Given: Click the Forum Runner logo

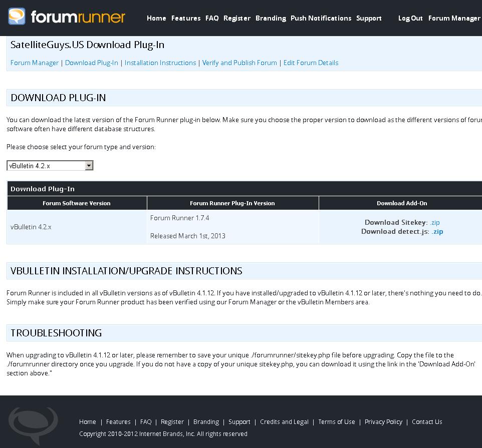Looking at the screenshot, I should click(x=67, y=17).
